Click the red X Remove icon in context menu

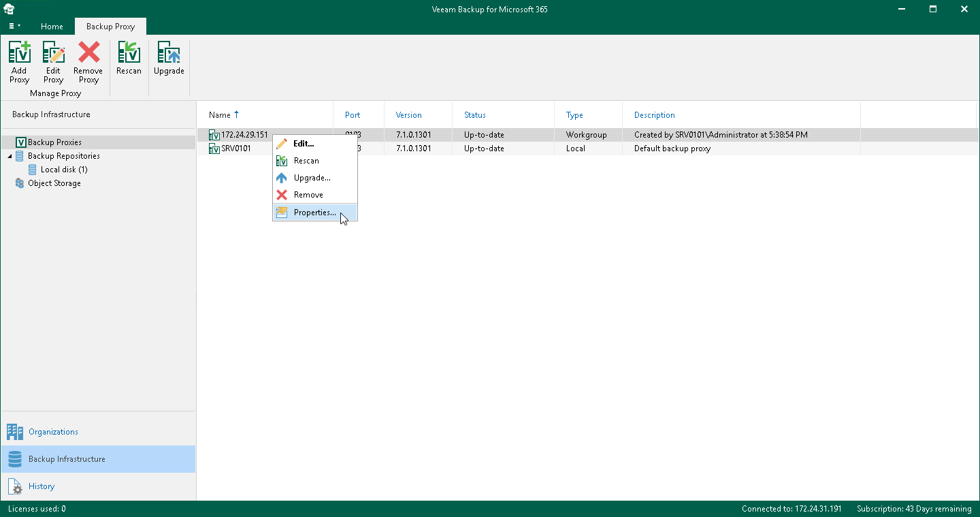[x=282, y=195]
